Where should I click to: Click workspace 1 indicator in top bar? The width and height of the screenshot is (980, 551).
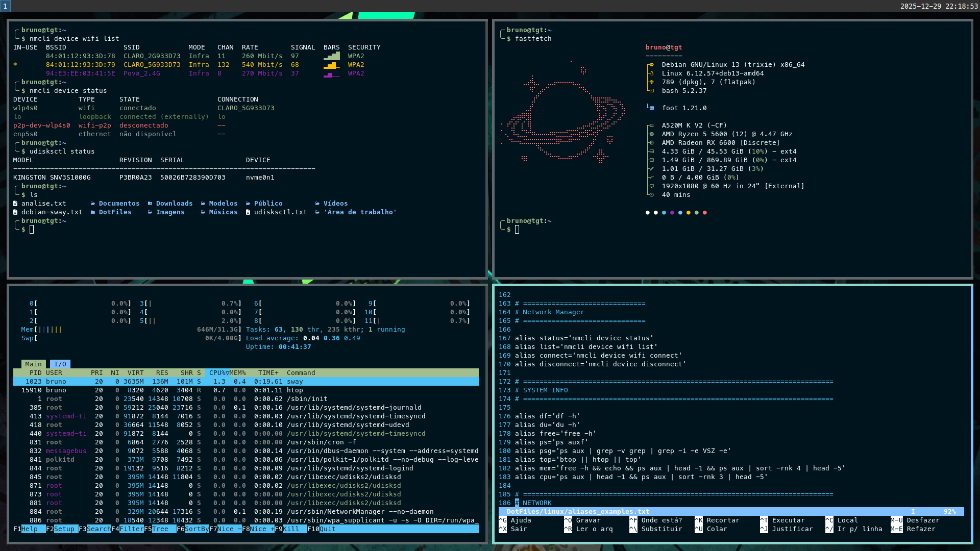point(5,6)
